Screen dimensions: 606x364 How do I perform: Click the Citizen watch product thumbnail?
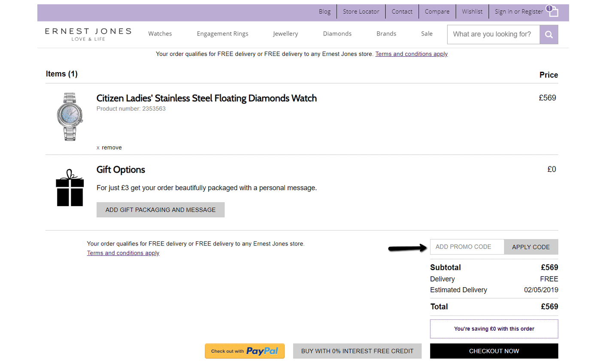pos(70,116)
